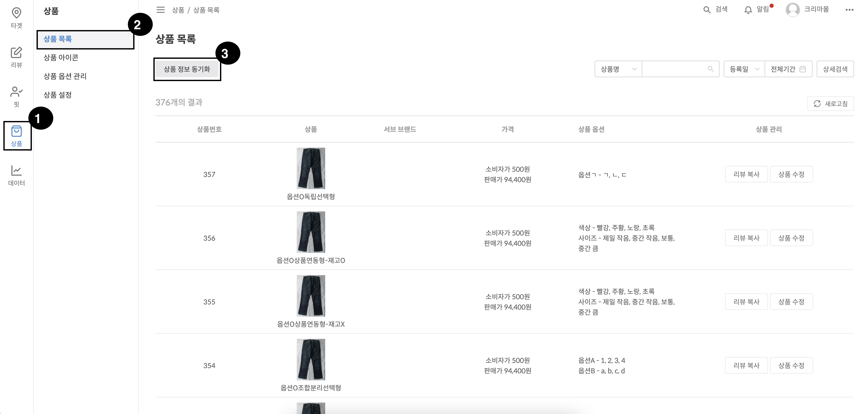Click the 상품 정보 동기화 button
The image size is (868, 414).
pos(187,69)
